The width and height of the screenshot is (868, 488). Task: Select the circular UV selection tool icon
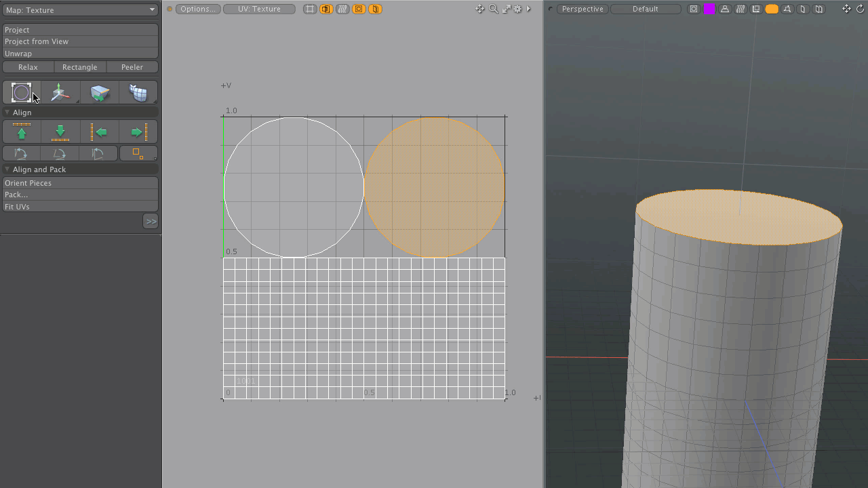pyautogui.click(x=21, y=93)
